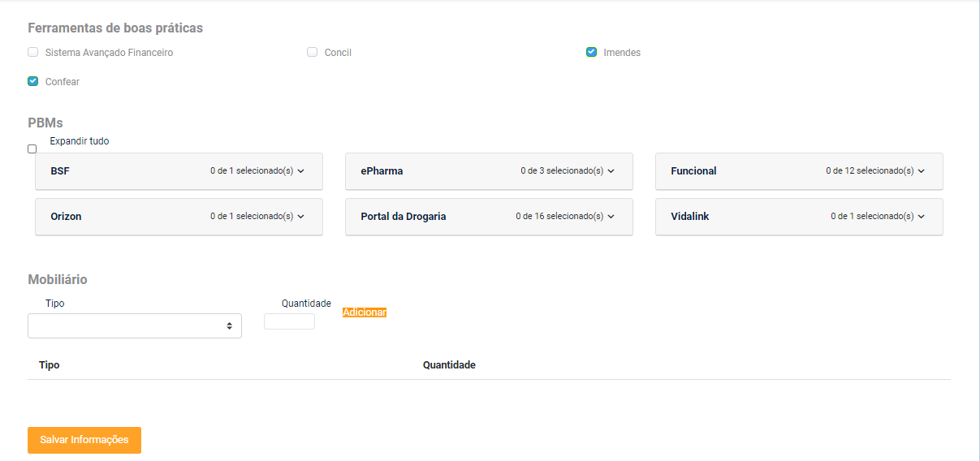This screenshot has width=980, height=461.
Task: Check the Concil option
Action: point(312,53)
